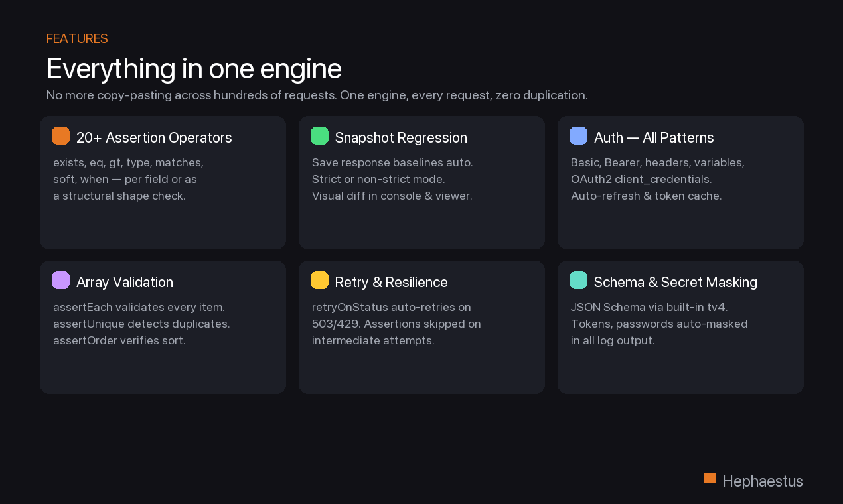Click the green Snapshot Regression icon
Viewport: 843px width, 504px height.
319,136
